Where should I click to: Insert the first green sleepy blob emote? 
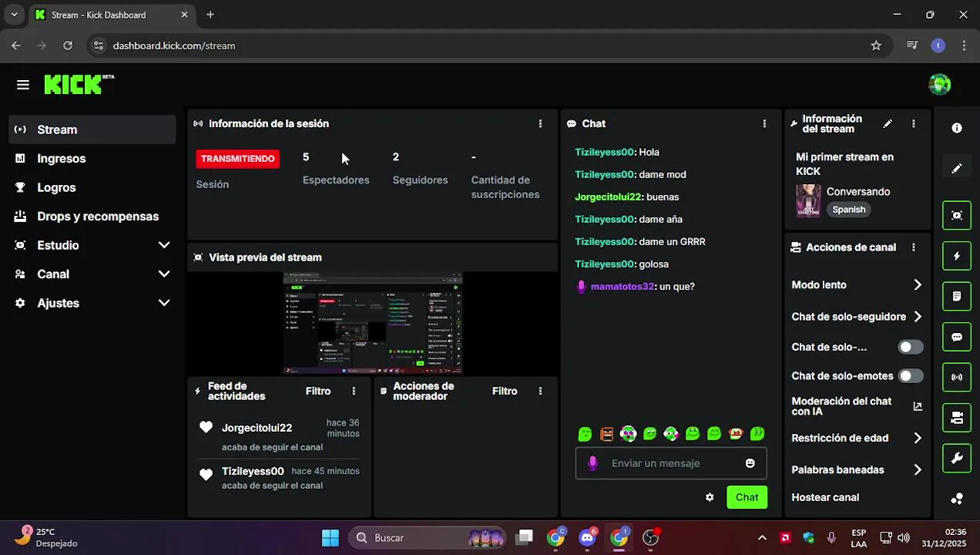point(585,434)
